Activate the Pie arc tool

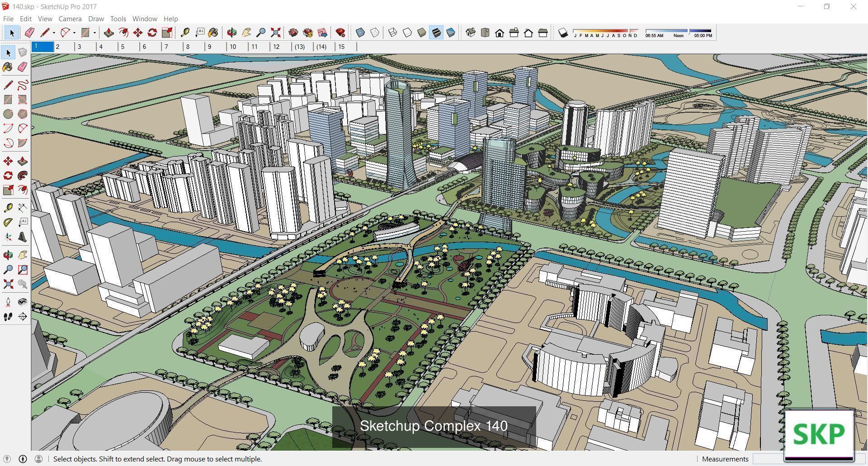tap(23, 143)
